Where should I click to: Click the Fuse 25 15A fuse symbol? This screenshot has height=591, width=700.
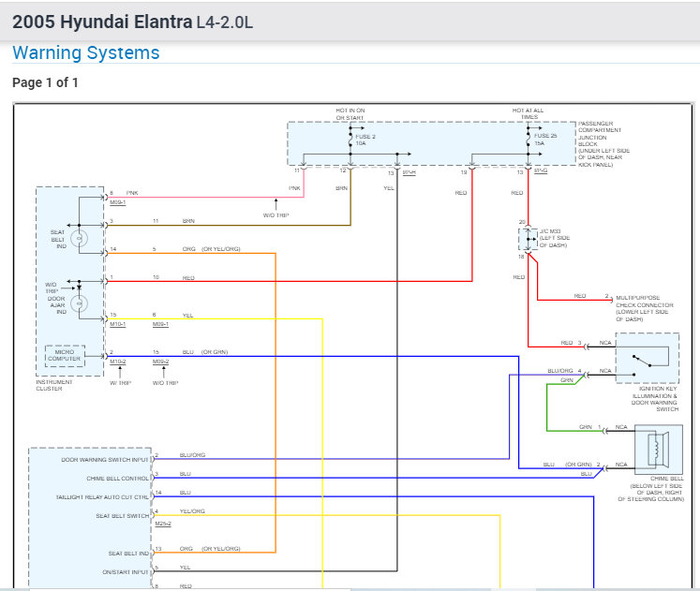tap(529, 140)
